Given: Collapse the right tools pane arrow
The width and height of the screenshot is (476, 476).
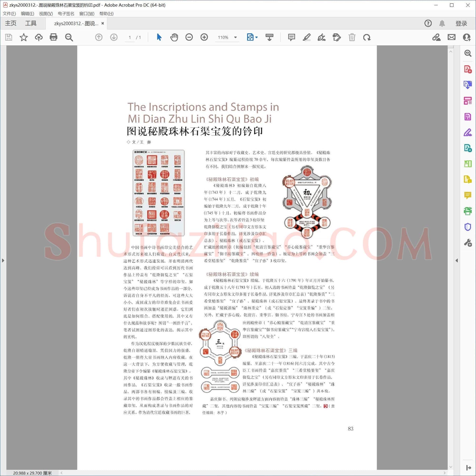Looking at the screenshot, I should (457, 261).
